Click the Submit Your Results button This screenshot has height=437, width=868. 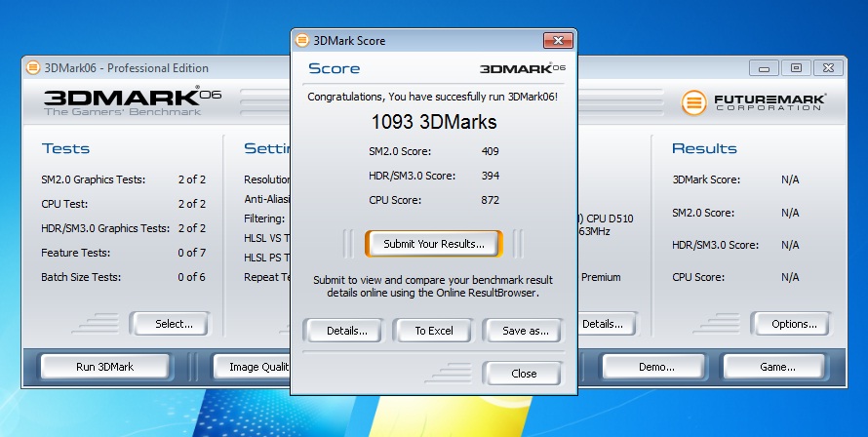(x=433, y=244)
